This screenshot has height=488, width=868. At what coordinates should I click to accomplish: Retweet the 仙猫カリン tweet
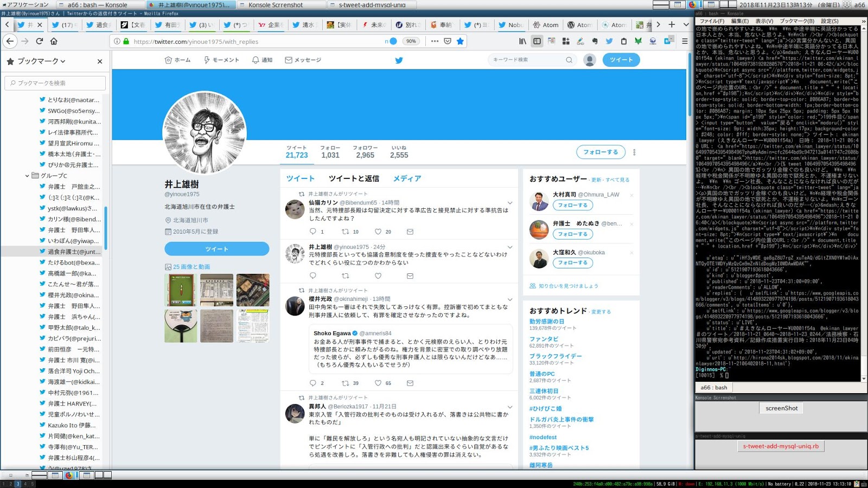(345, 232)
